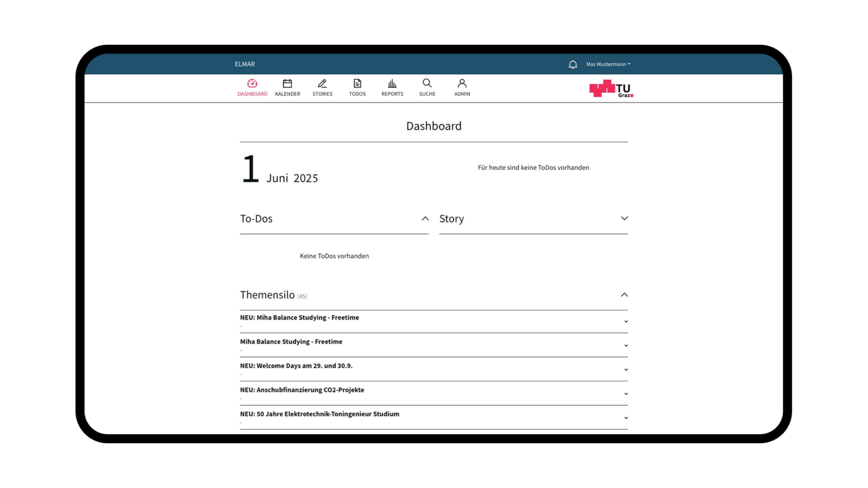
Task: Open the Admin person icon
Action: (x=462, y=84)
